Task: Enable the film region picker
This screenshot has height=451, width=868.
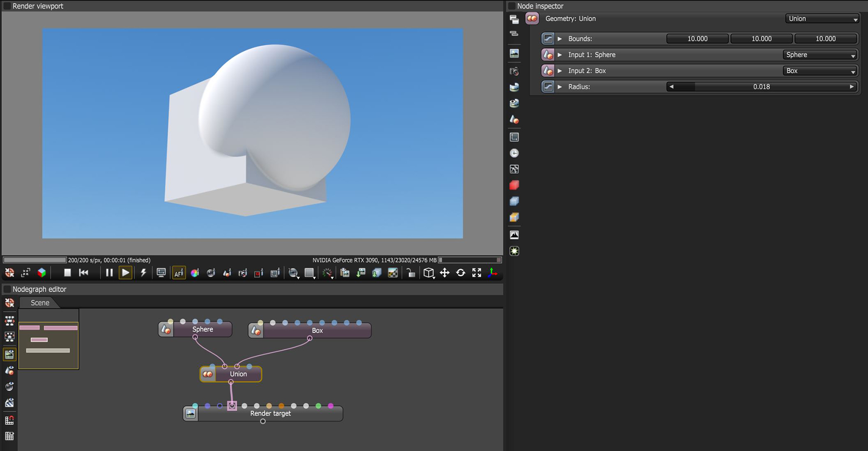Action: [x=275, y=273]
